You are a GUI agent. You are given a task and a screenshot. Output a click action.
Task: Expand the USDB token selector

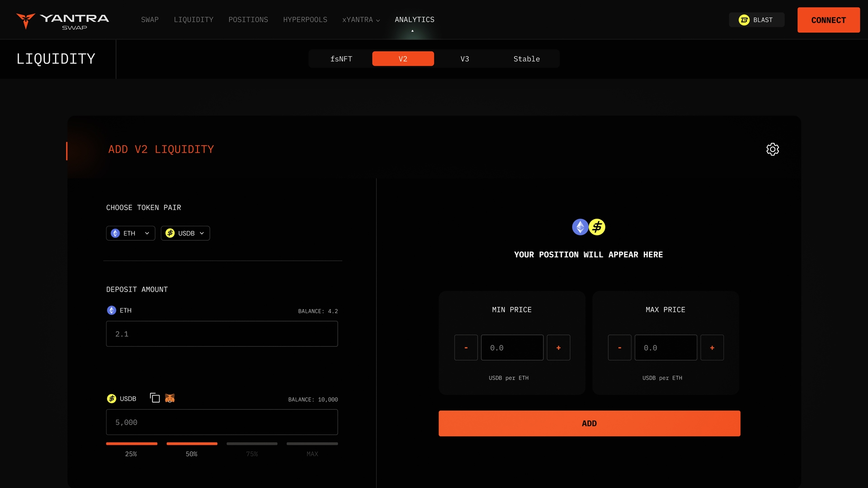pos(185,233)
